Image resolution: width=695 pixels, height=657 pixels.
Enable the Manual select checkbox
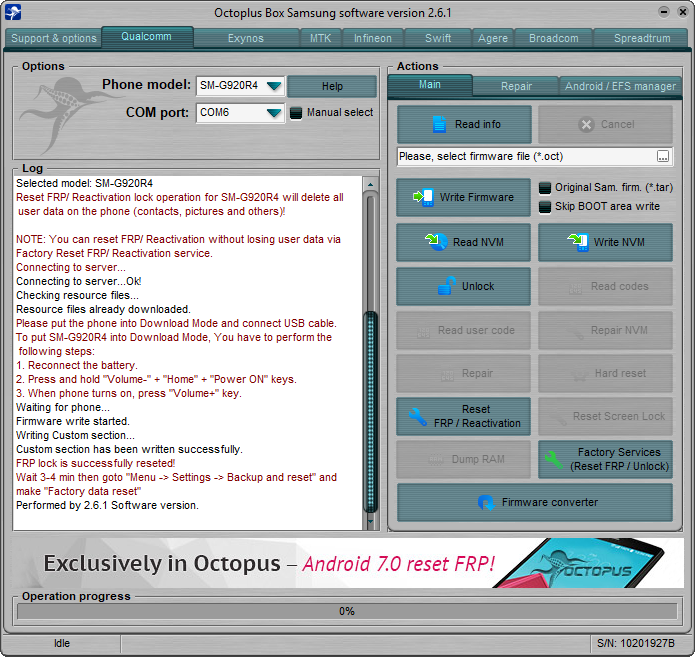(296, 113)
